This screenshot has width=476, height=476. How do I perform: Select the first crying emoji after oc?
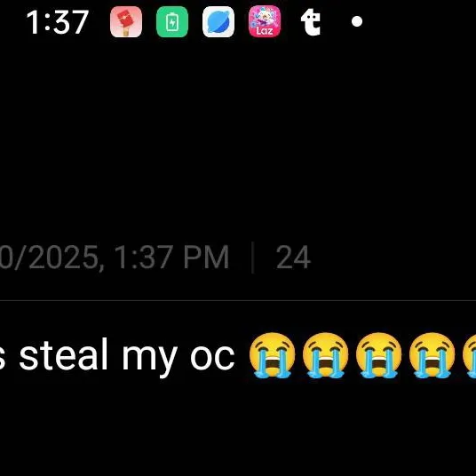click(x=272, y=355)
